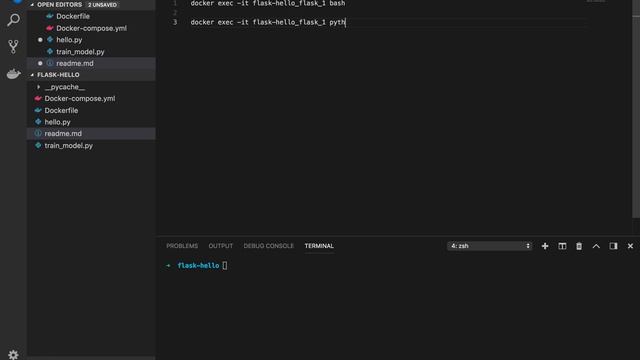Open hello.py in Open Editors list
Screen dimensions: 640x360
69,40
